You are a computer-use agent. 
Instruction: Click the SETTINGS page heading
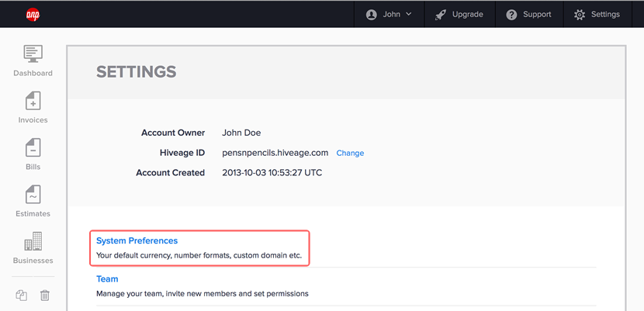137,72
